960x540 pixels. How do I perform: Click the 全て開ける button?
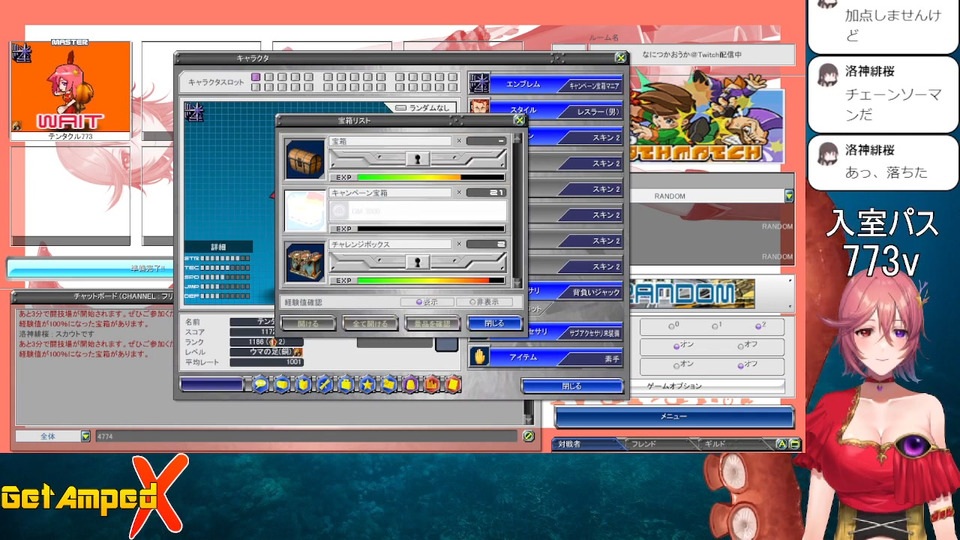(370, 323)
